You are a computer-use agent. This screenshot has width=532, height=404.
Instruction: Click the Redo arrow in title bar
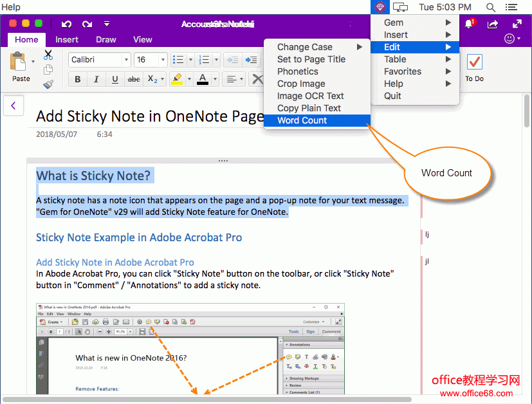pyautogui.click(x=87, y=24)
